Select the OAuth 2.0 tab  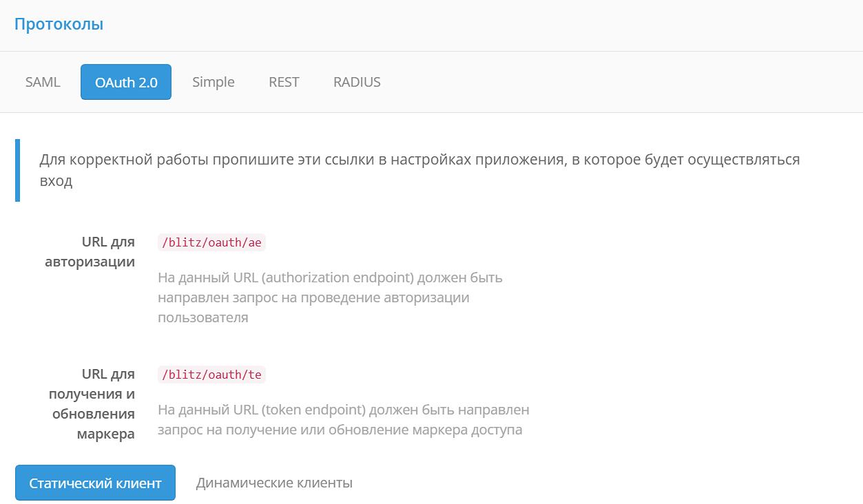tap(126, 82)
